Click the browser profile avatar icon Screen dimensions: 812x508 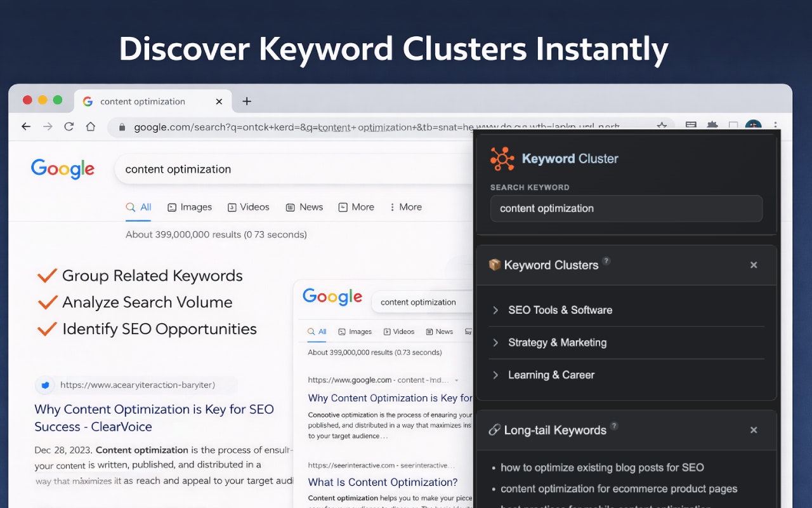(753, 126)
